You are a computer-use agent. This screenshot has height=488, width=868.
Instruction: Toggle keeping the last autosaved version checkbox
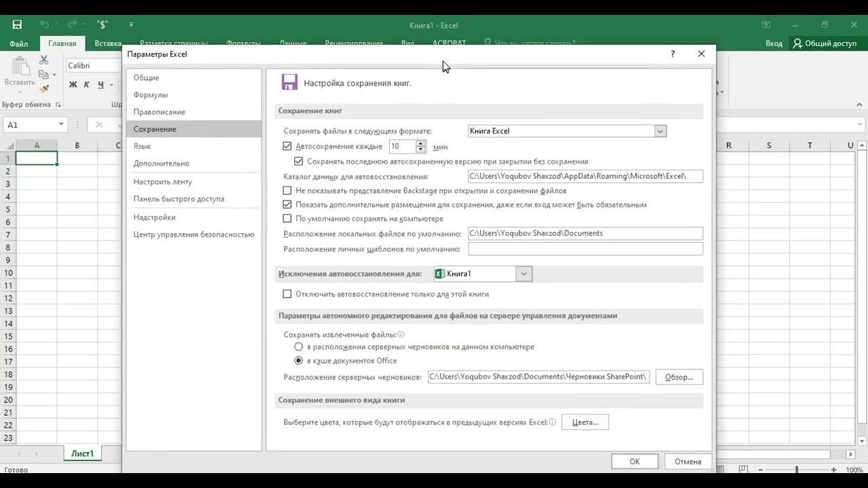coord(298,161)
